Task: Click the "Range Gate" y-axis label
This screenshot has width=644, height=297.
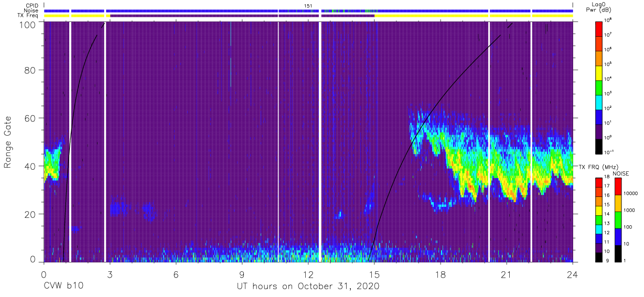Action: click(x=8, y=141)
